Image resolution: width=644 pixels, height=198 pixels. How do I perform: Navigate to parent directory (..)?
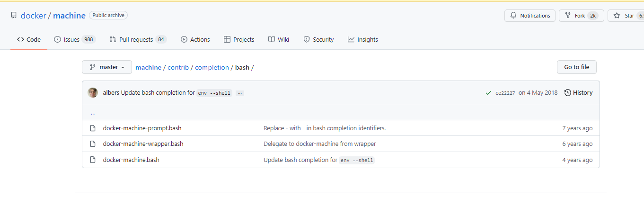coord(93,113)
